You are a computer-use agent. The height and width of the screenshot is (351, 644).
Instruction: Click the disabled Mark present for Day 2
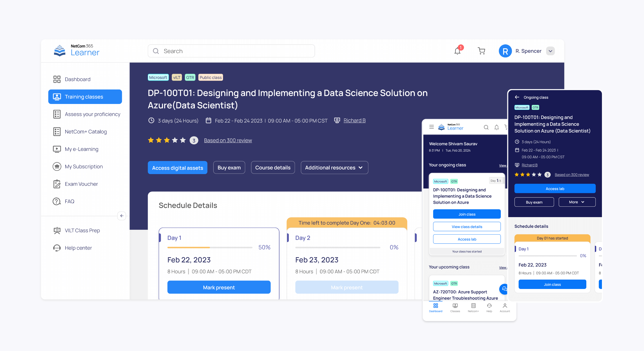[x=347, y=287]
